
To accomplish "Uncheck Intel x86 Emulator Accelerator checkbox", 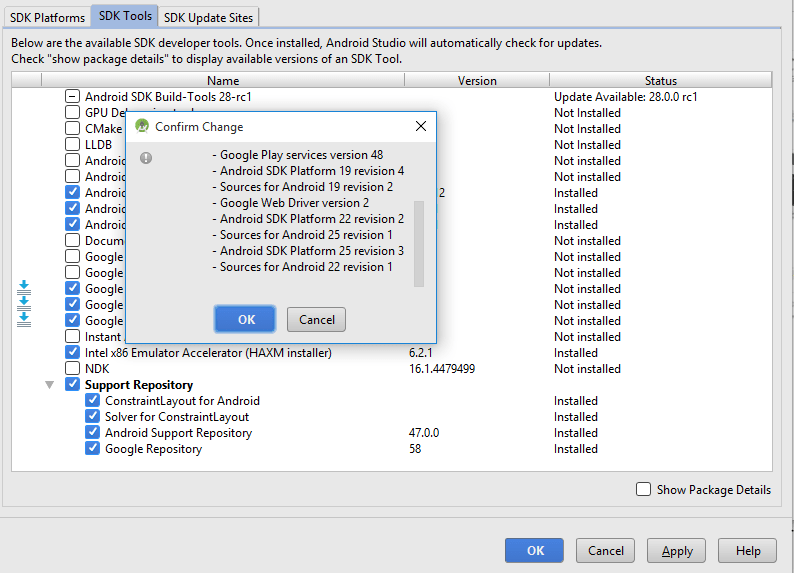I will coord(72,353).
